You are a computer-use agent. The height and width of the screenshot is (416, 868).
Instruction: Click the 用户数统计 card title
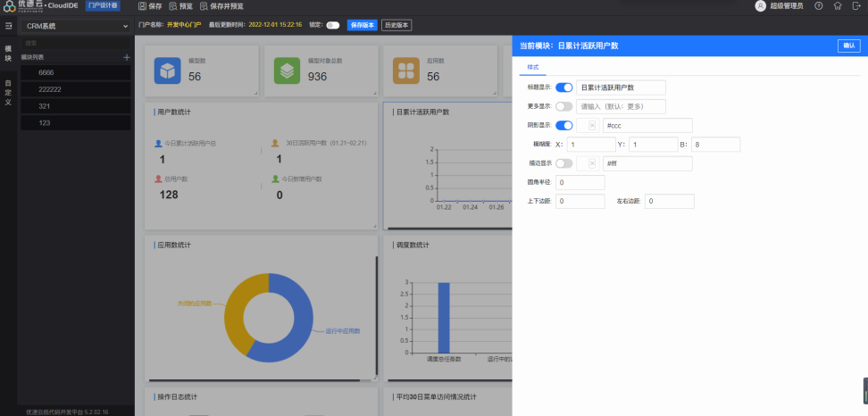tap(174, 112)
